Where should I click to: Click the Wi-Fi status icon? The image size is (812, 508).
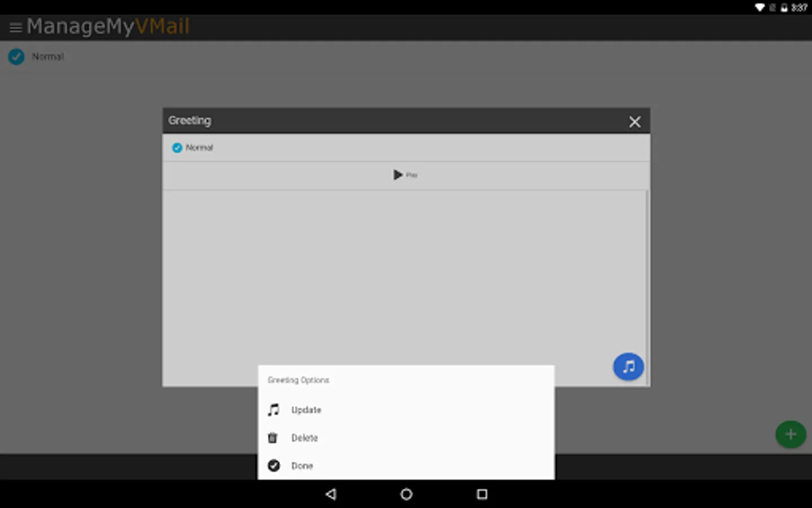pyautogui.click(x=760, y=7)
